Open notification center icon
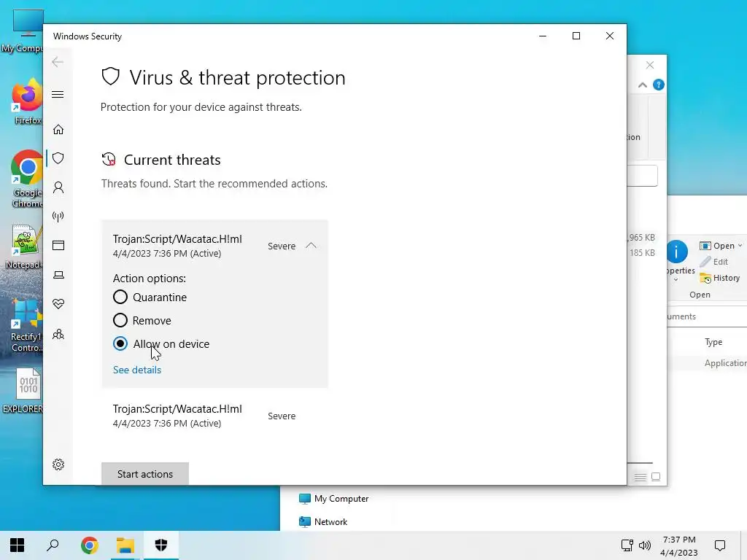The width and height of the screenshot is (747, 560). [720, 545]
